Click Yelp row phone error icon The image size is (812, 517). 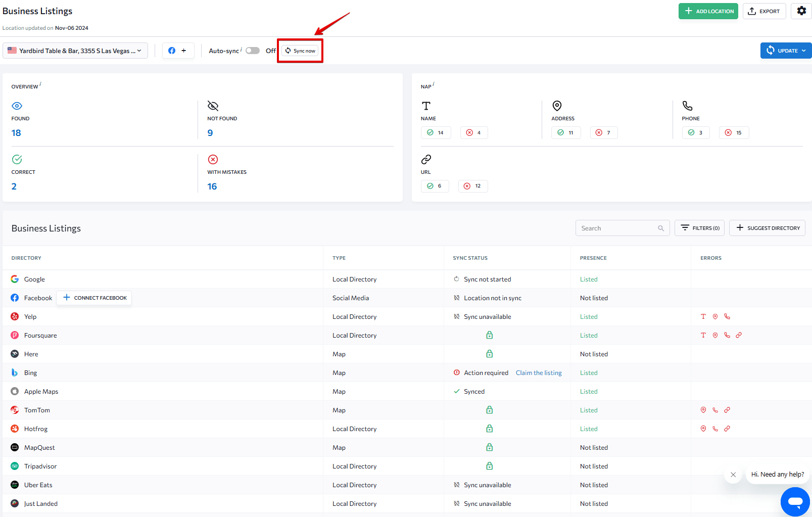727,316
